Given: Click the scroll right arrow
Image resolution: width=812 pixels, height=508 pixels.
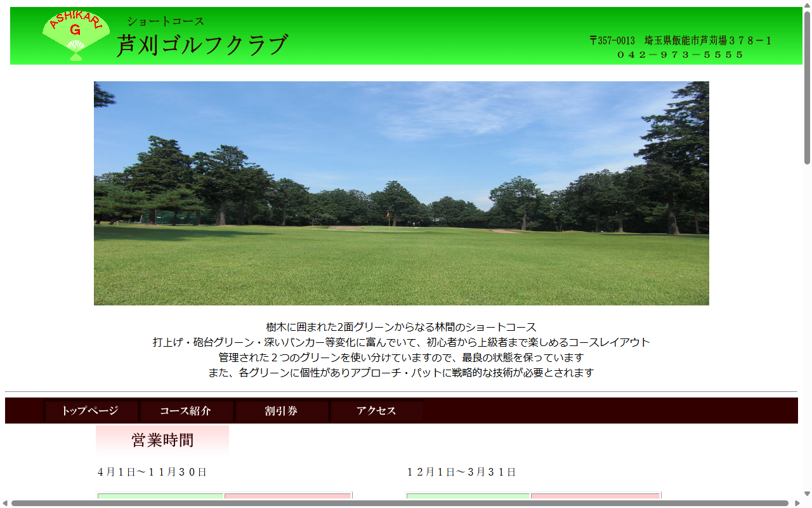Looking at the screenshot, I should (x=797, y=503).
